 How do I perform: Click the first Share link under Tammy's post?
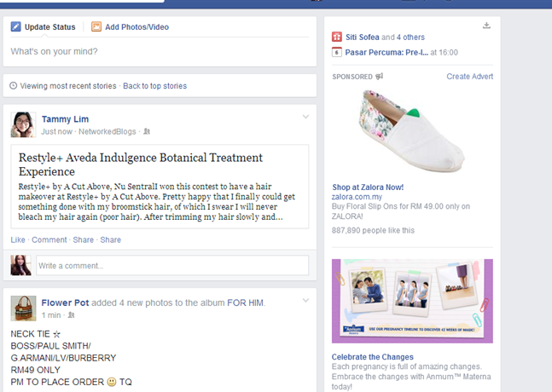83,239
